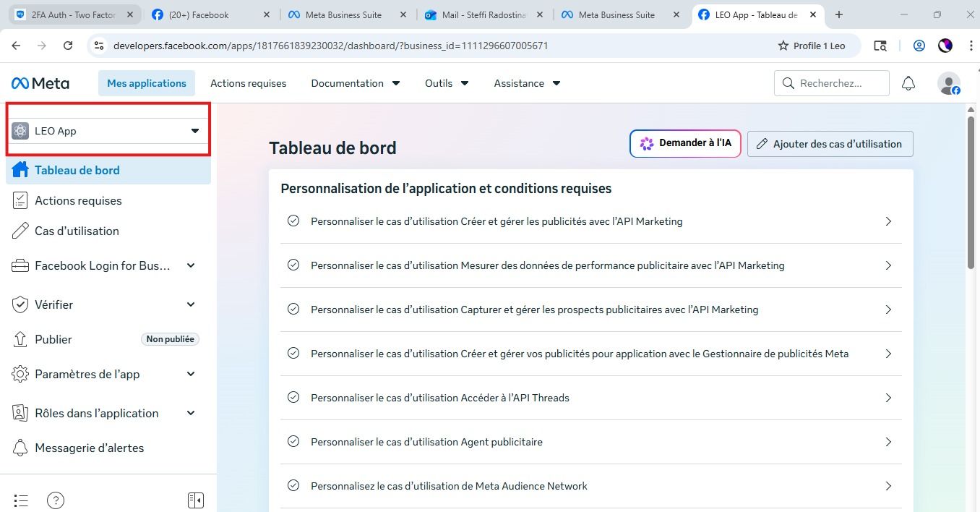980x512 pixels.
Task: Click the browser address bar URL
Action: (x=330, y=46)
